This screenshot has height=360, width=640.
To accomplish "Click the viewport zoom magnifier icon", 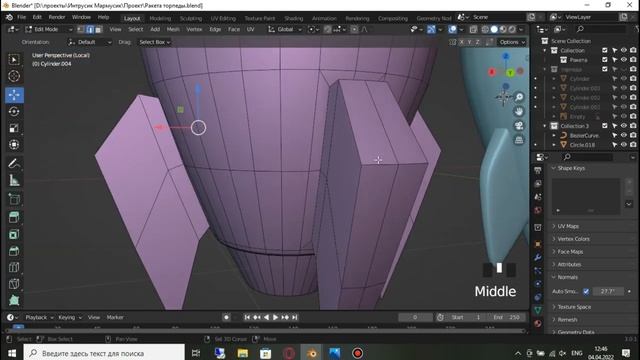I will pos(519,97).
